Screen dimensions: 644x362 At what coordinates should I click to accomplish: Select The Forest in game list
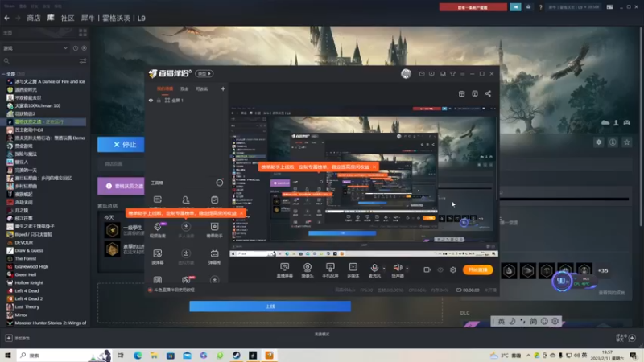point(26,258)
